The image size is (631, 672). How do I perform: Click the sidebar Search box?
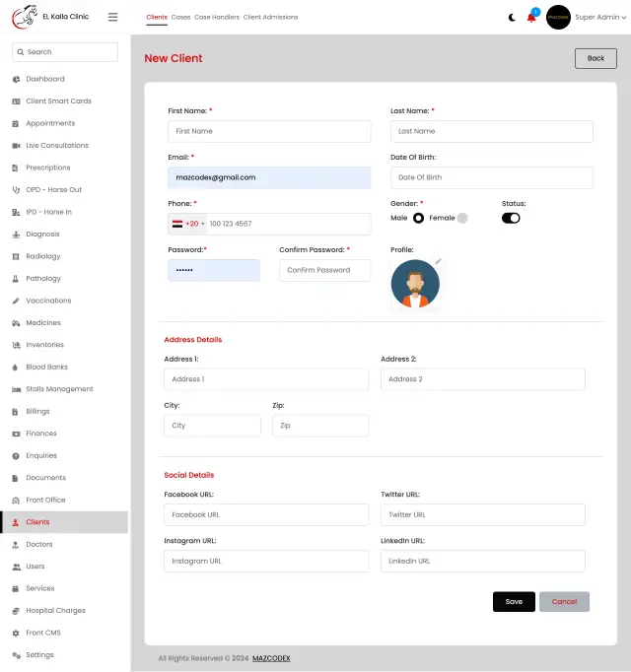(65, 52)
